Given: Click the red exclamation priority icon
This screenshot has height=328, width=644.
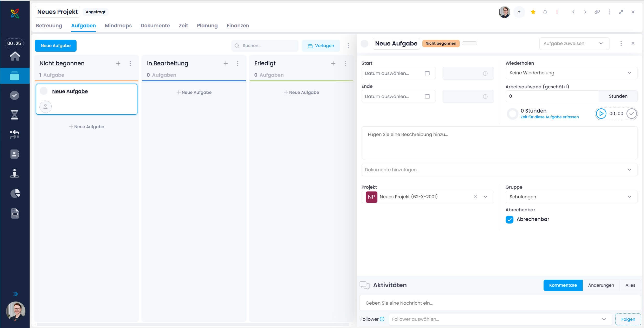Looking at the screenshot, I should click(557, 12).
